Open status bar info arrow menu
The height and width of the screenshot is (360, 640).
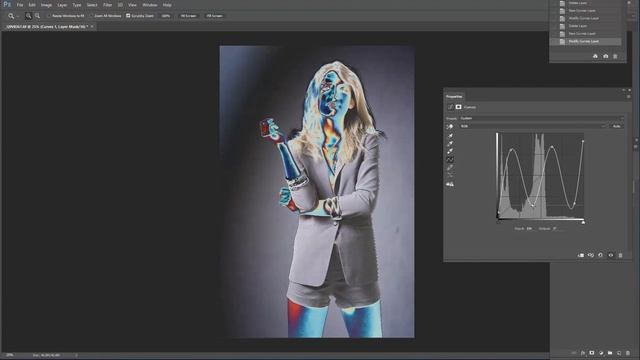click(76, 356)
